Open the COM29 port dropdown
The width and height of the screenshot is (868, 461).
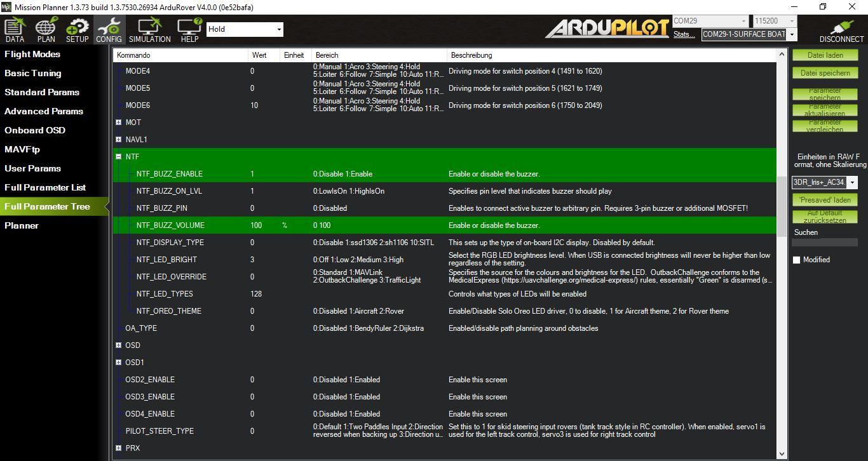click(743, 21)
